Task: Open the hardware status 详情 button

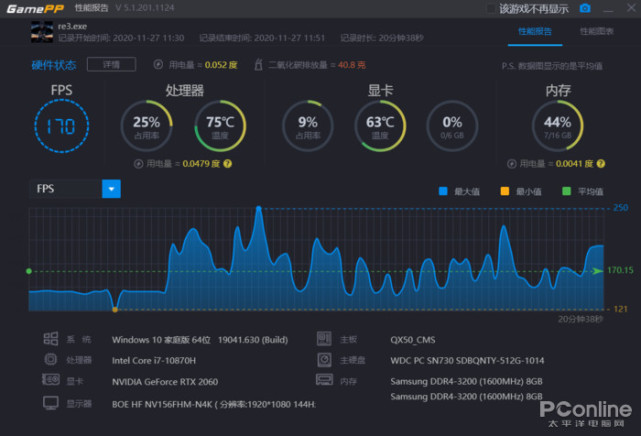Action: point(111,65)
